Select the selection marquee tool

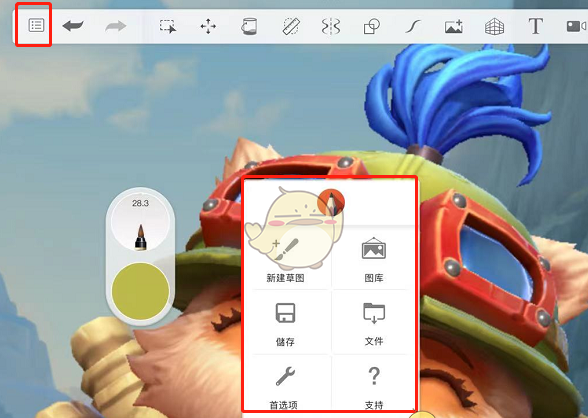tap(168, 27)
